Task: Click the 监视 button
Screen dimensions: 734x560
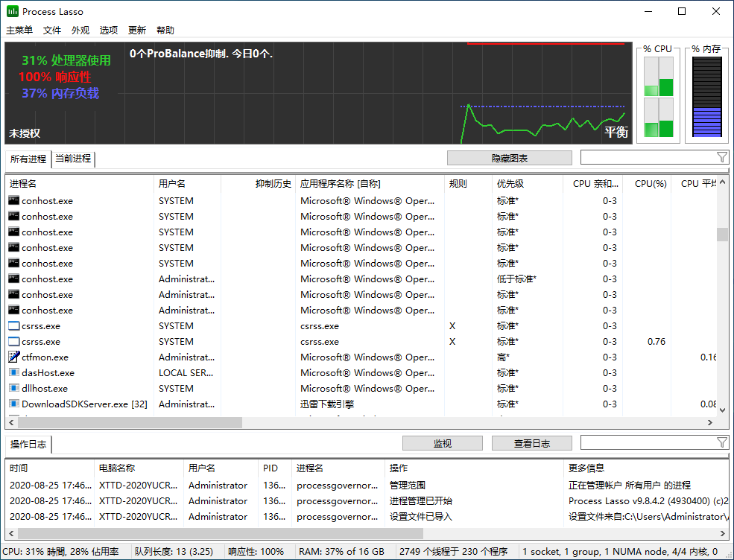Action: point(443,443)
